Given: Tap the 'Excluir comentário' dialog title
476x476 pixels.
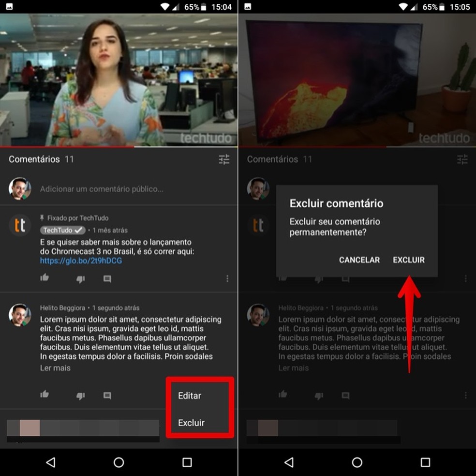Looking at the screenshot, I should (336, 203).
